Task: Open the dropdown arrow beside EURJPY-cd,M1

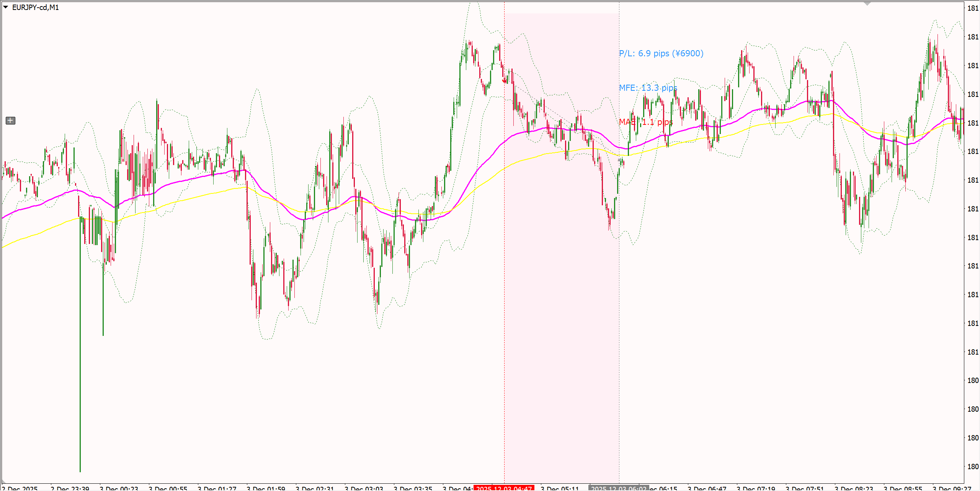Action: tap(5, 7)
